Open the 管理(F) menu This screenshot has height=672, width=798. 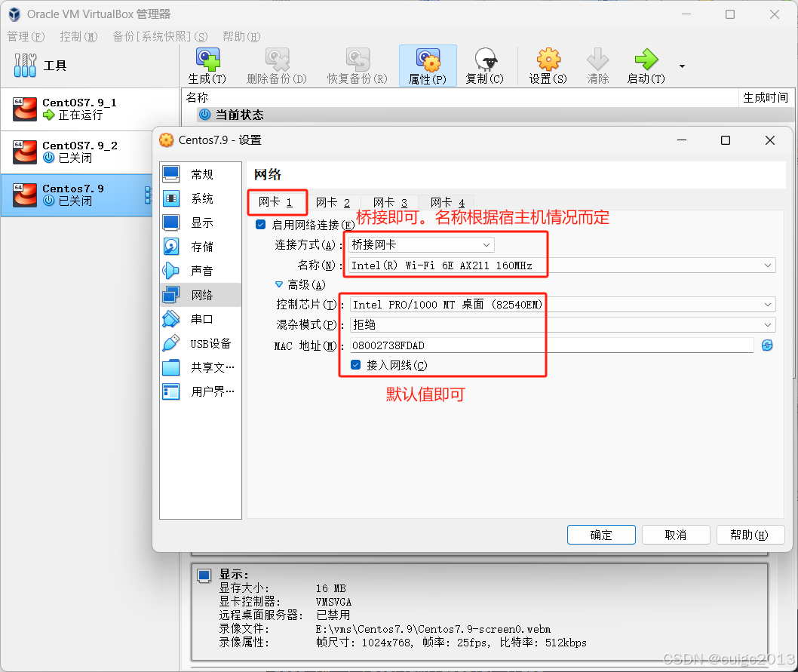26,37
